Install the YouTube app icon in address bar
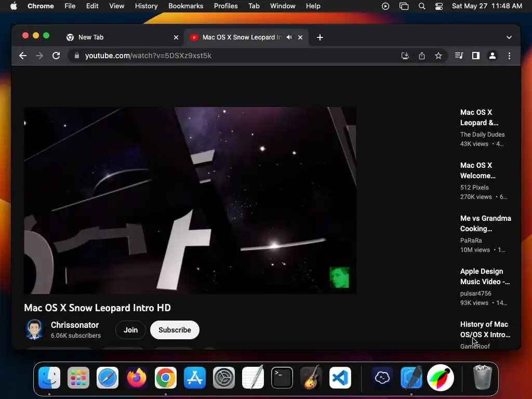The width and height of the screenshot is (532, 399). (x=405, y=56)
